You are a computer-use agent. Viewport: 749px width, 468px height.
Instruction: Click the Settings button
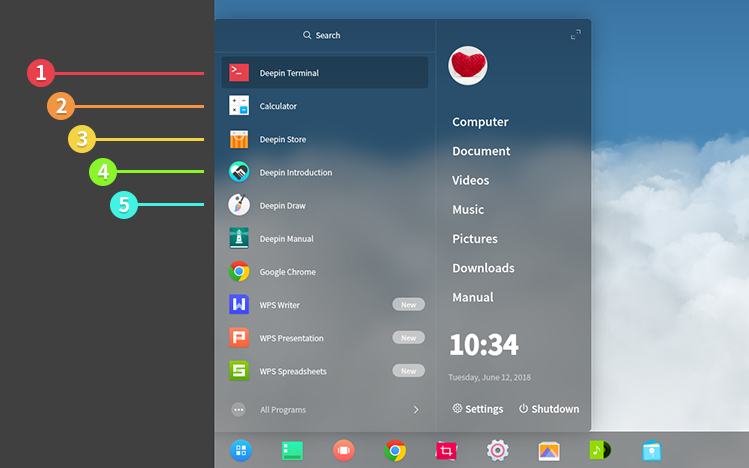click(x=478, y=409)
